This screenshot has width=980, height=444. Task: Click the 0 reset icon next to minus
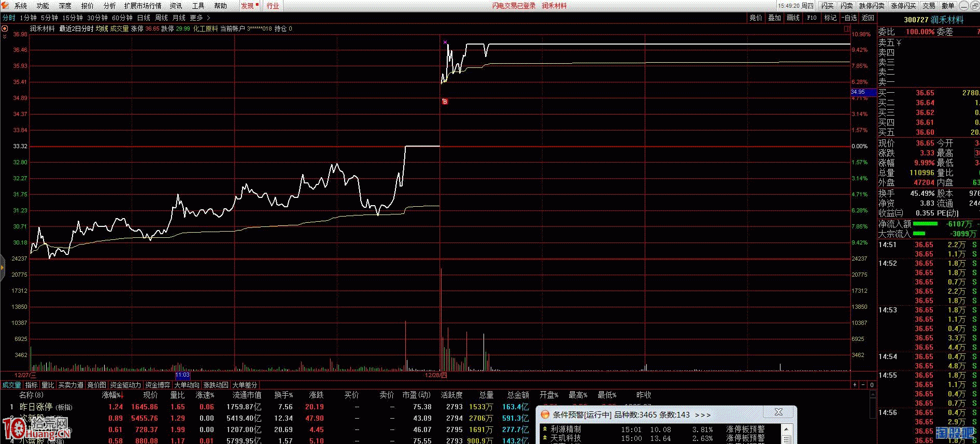(x=872, y=385)
